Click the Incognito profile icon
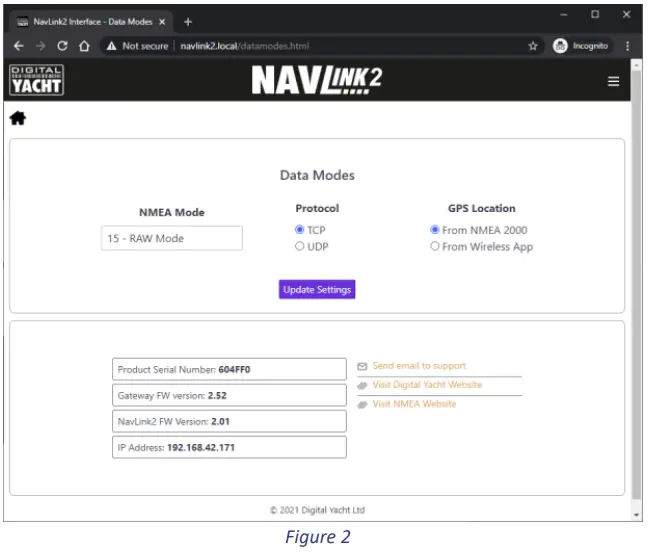648x559 pixels. click(x=560, y=46)
